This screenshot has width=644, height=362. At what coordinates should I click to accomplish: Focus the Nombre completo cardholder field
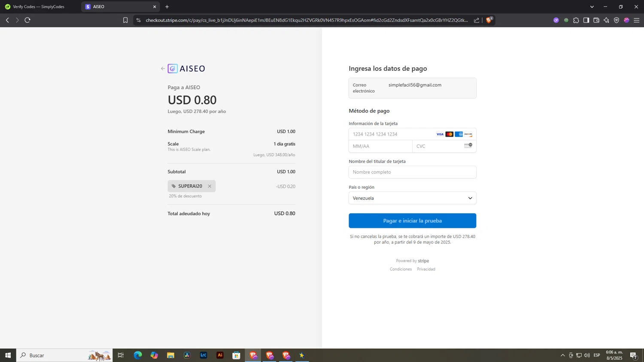point(413,172)
